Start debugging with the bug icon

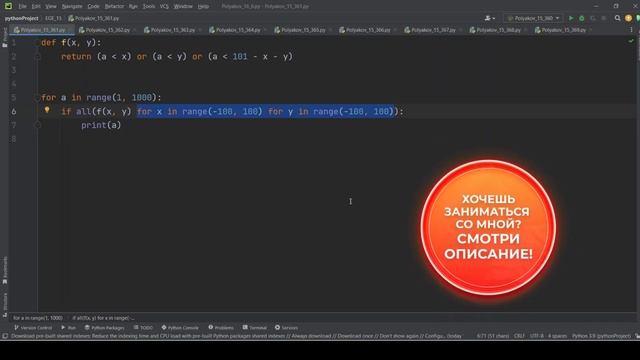click(x=582, y=18)
